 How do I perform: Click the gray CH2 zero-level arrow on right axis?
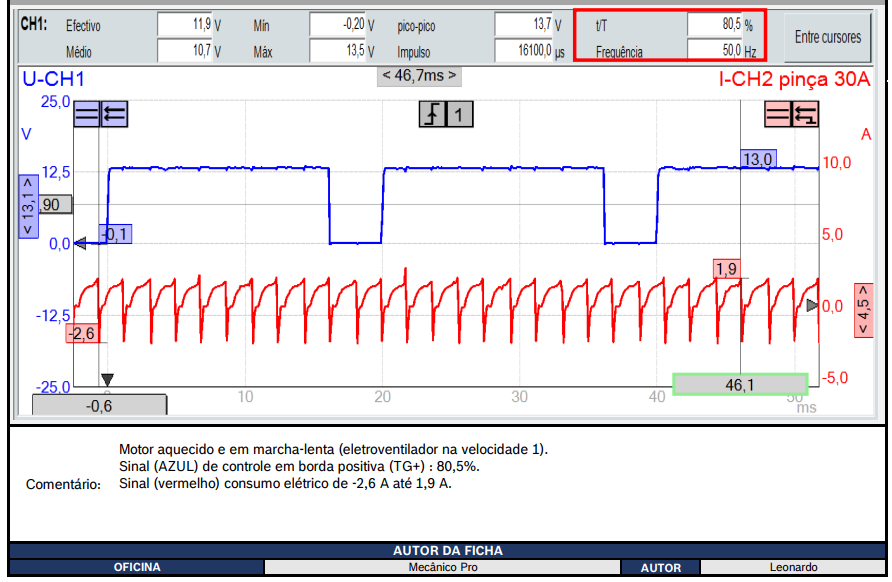812,306
